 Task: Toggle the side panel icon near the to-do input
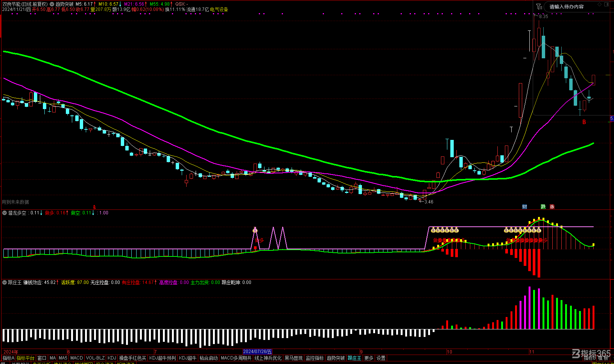tap(606, 5)
